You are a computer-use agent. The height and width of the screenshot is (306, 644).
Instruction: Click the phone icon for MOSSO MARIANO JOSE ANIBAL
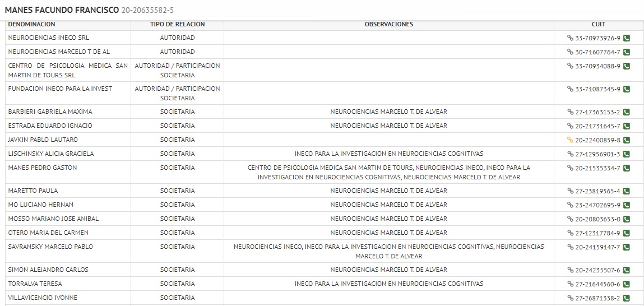(x=626, y=219)
